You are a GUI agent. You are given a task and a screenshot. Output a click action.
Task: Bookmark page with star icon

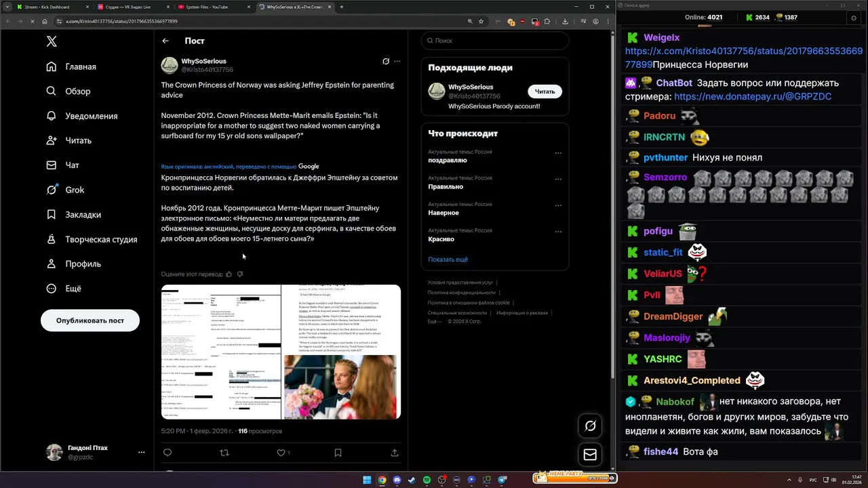(x=481, y=21)
